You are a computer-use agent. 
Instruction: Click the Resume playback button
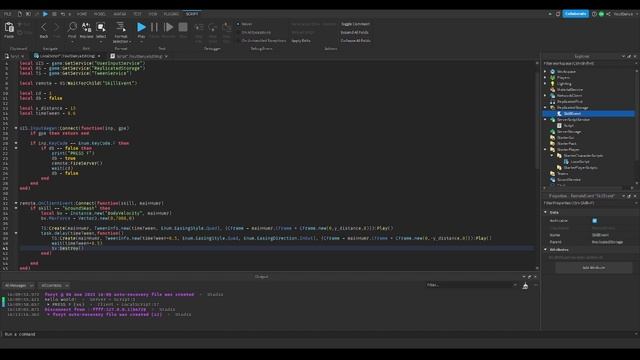click(168, 27)
